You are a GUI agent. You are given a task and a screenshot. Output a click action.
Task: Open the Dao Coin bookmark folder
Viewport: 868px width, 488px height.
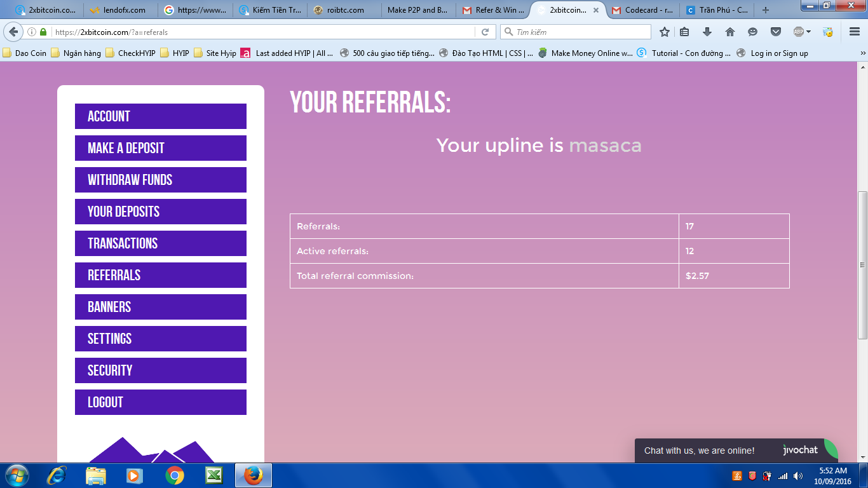pyautogui.click(x=25, y=53)
